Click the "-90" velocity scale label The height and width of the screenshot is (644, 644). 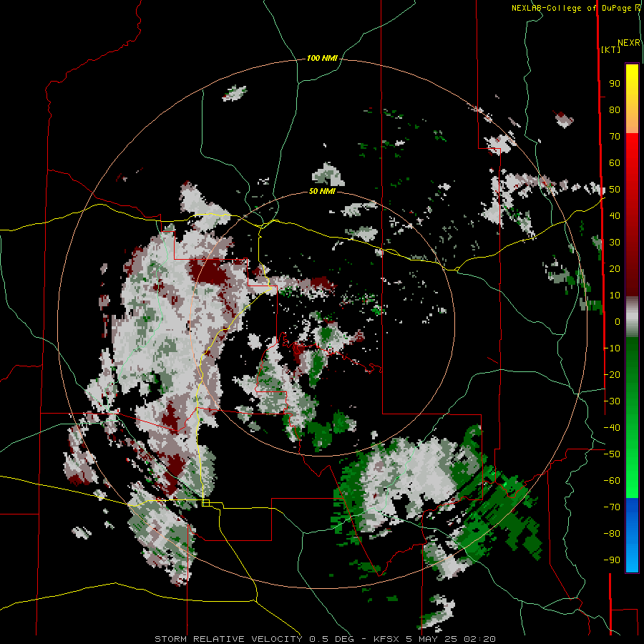coord(612,560)
